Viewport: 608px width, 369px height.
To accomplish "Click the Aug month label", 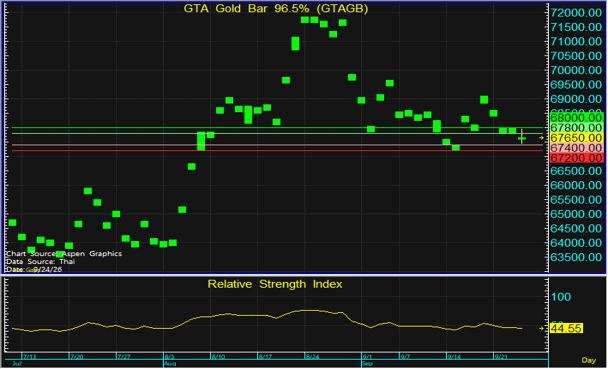I will [170, 364].
